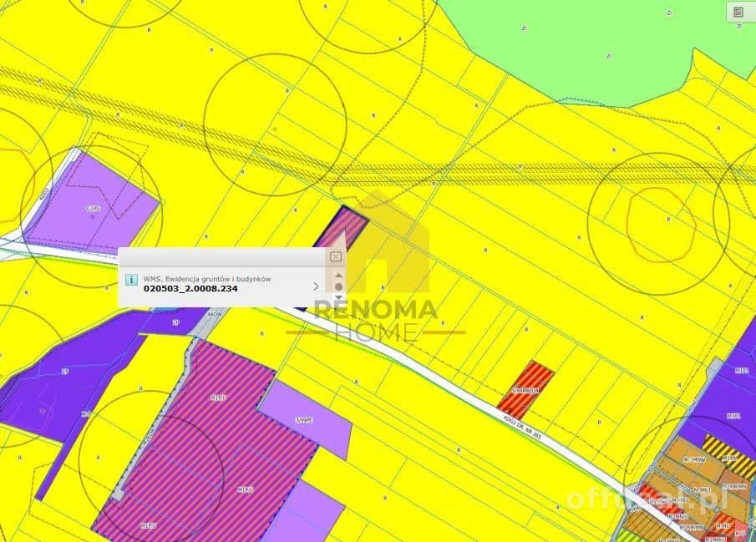Click the orange polygon circle on right
Screen dimensions: 756x542
(661, 225)
